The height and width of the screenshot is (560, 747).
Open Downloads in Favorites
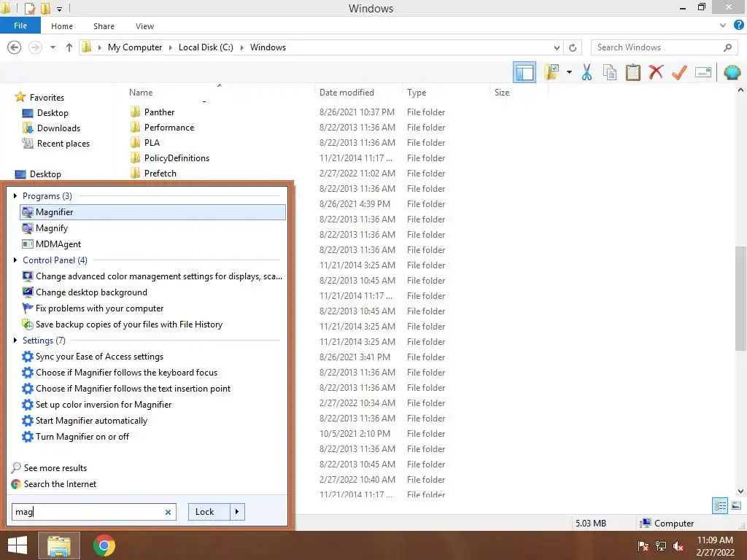[58, 128]
